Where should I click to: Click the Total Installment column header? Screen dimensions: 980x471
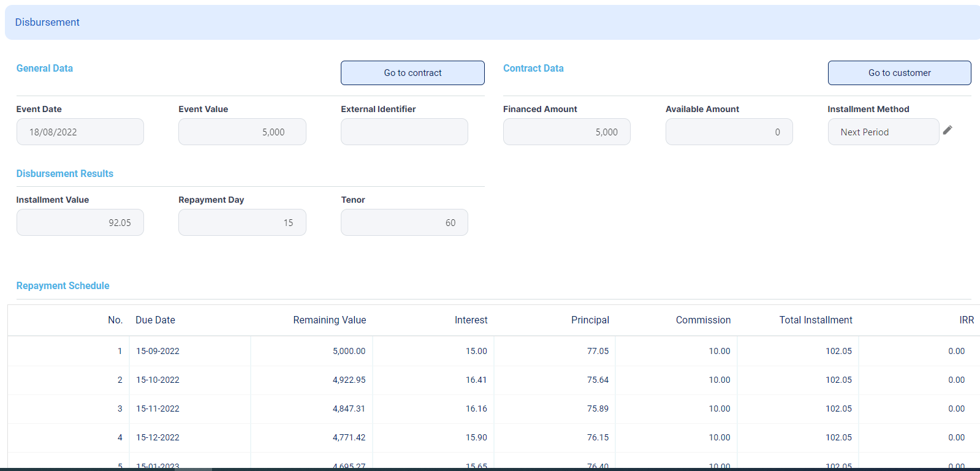coord(815,320)
